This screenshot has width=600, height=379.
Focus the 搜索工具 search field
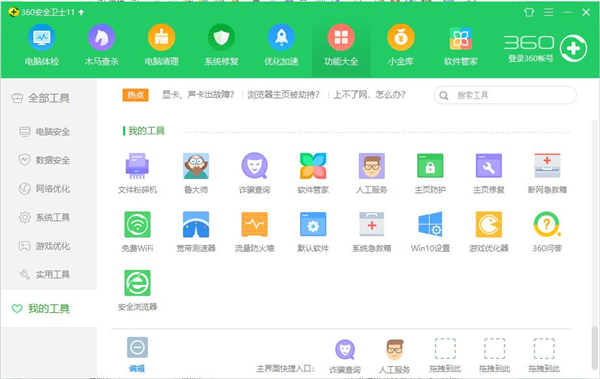click(505, 95)
